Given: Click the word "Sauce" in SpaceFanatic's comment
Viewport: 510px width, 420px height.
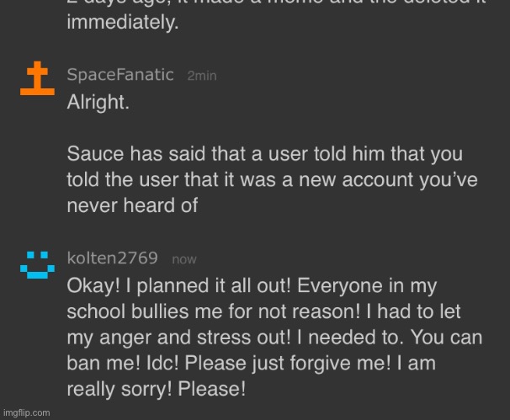Looking at the screenshot, I should coord(91,157).
